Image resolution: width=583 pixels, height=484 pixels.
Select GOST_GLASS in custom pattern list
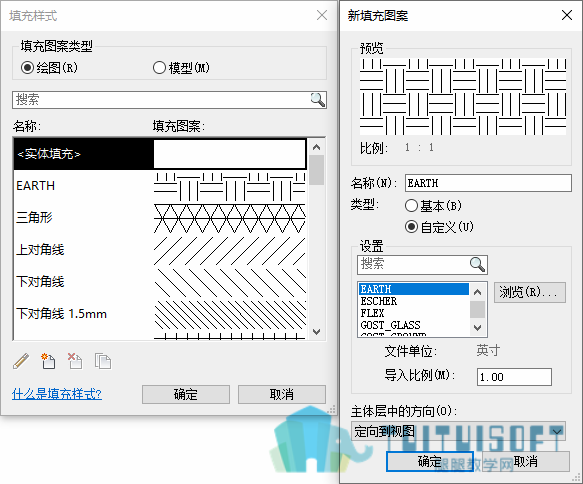[x=413, y=325]
